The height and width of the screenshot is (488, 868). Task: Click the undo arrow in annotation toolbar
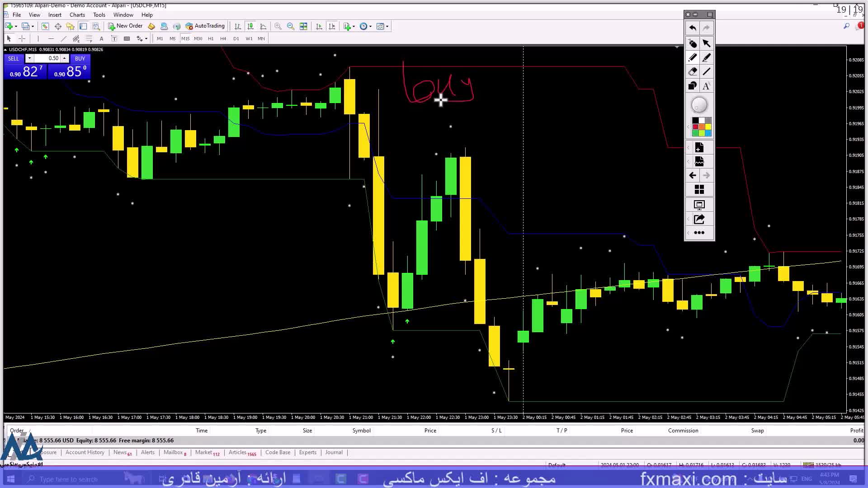692,28
